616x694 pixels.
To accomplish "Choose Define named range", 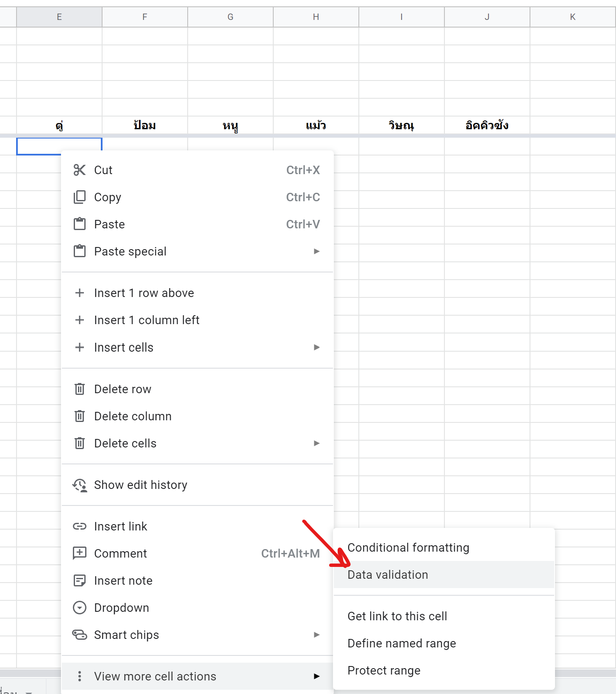I will 444,643.
